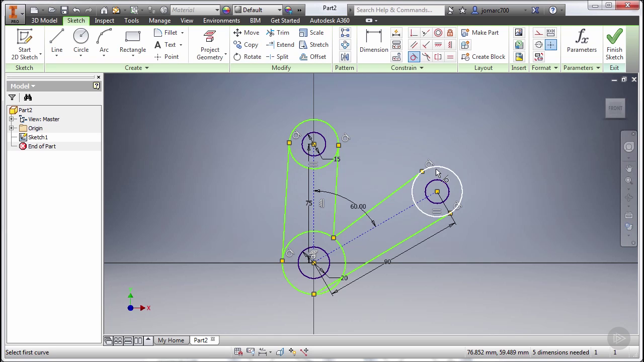The height and width of the screenshot is (362, 644).
Task: Open the Fillet dropdown arrow
Action: (182, 33)
